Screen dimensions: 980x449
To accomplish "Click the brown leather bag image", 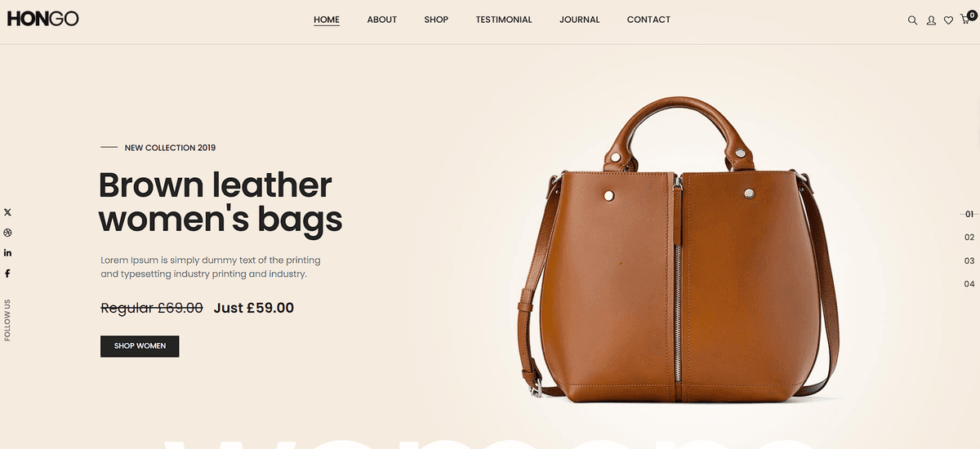I will click(678, 250).
